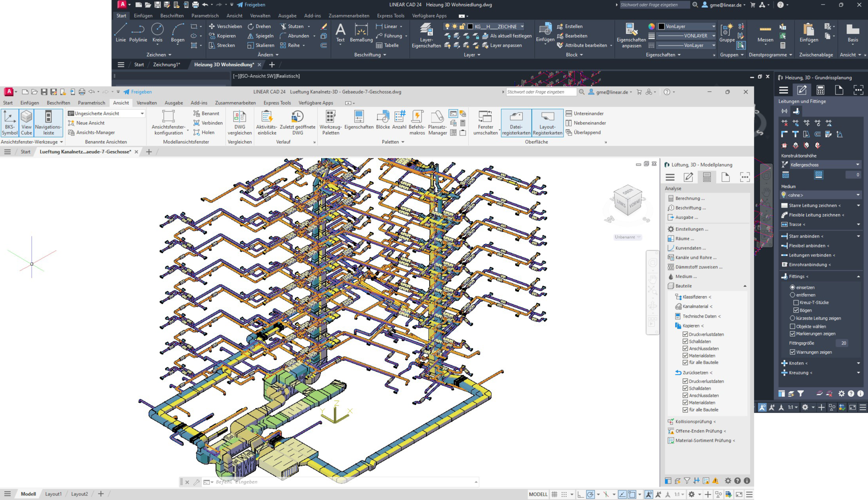Click Berechnung ... in Analyse panel
This screenshot has width=868, height=500.
click(x=690, y=198)
